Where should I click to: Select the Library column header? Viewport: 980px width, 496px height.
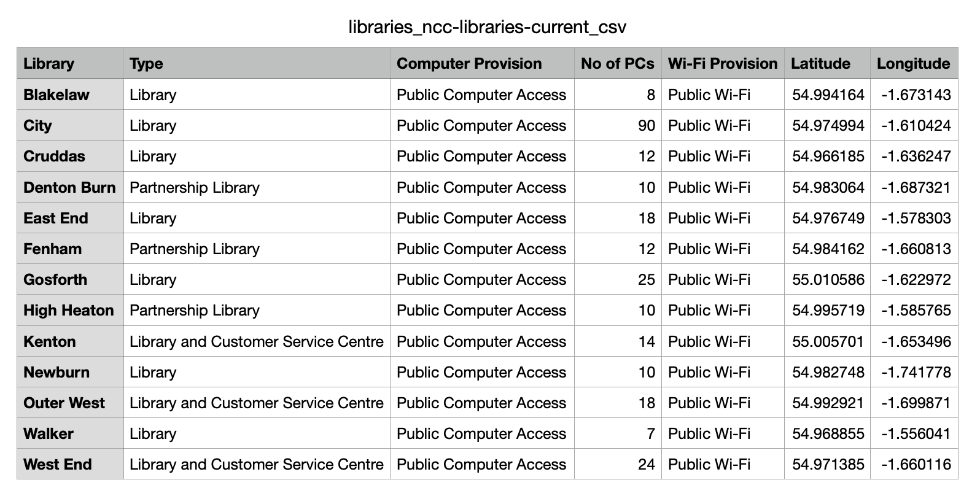70,63
